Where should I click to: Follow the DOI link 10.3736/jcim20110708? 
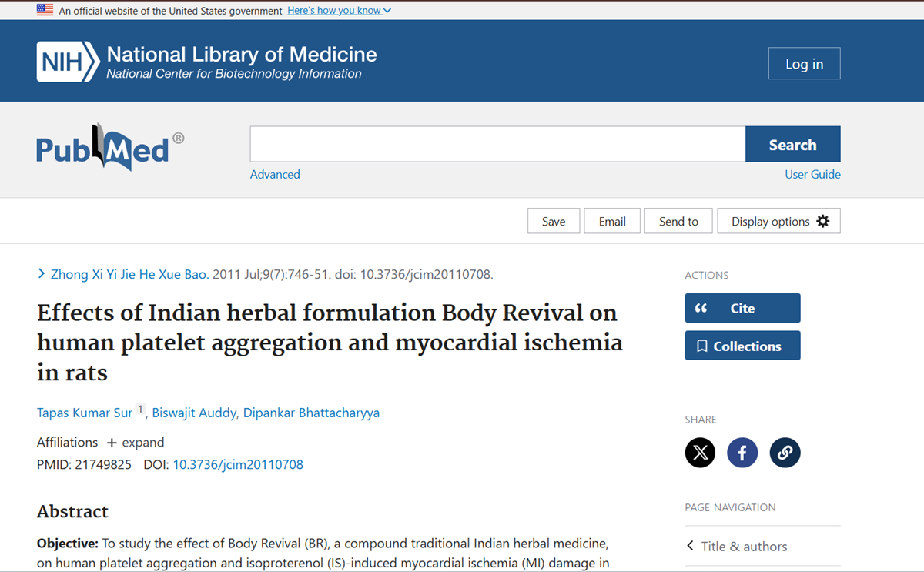pyautogui.click(x=237, y=464)
